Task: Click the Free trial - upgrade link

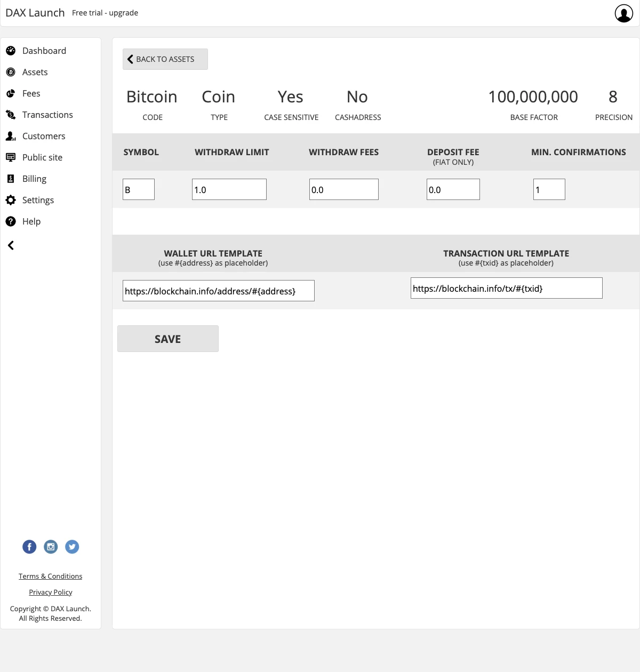Action: pyautogui.click(x=105, y=13)
